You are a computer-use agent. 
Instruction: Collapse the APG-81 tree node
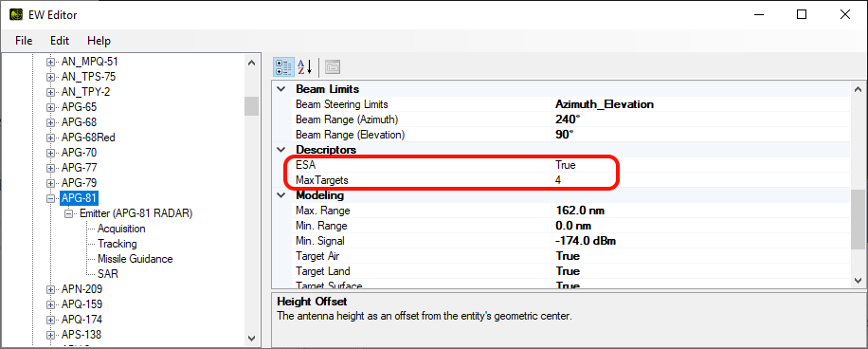point(50,198)
